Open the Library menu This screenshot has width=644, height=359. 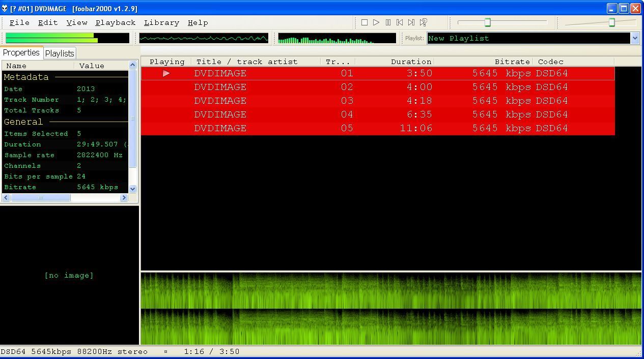(161, 22)
